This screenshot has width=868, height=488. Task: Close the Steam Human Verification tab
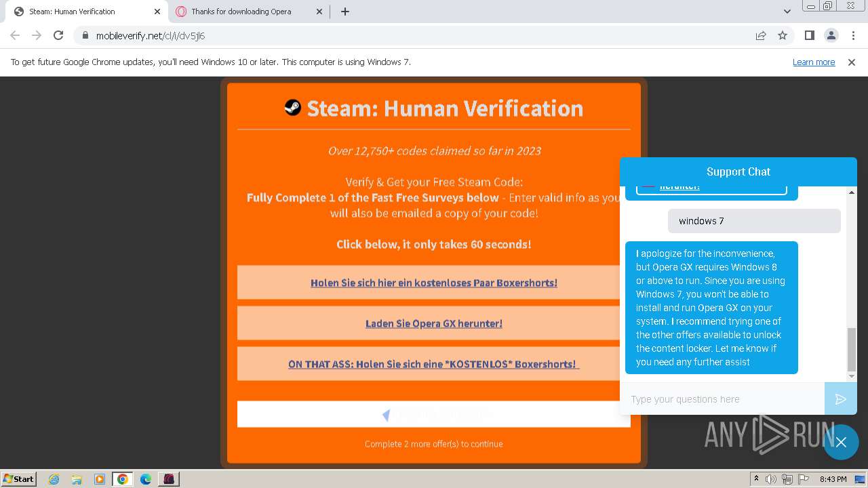tap(157, 12)
